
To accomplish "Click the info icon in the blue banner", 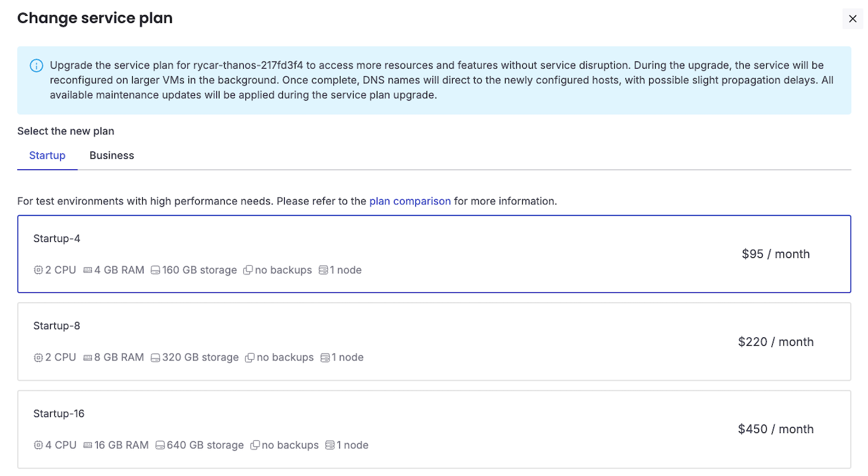I will tap(36, 66).
